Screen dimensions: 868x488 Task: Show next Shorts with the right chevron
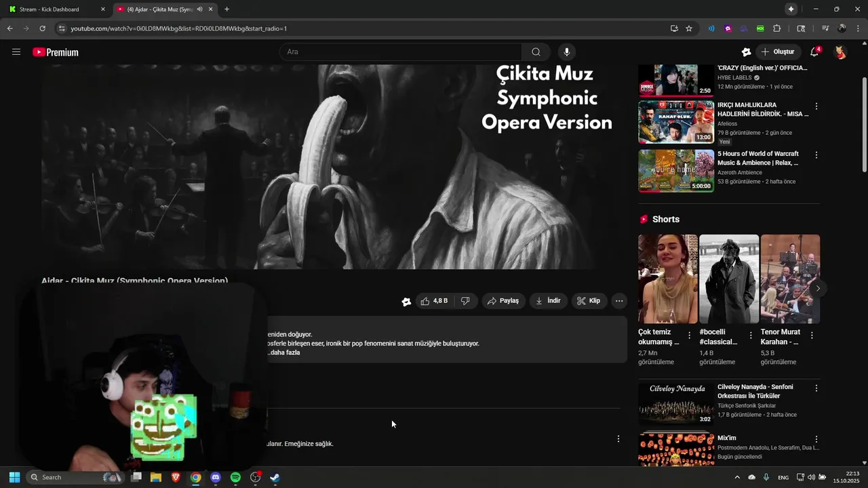coord(818,288)
